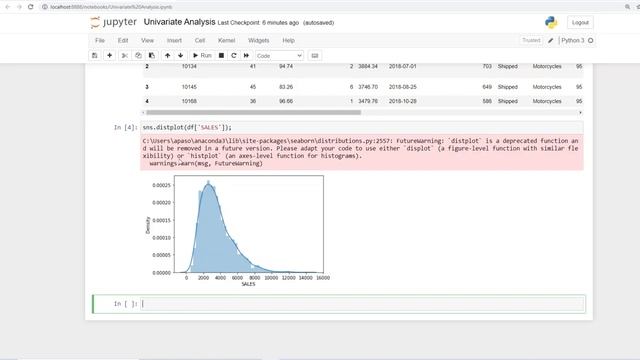Click the browser forward arrow

(x=19, y=7)
